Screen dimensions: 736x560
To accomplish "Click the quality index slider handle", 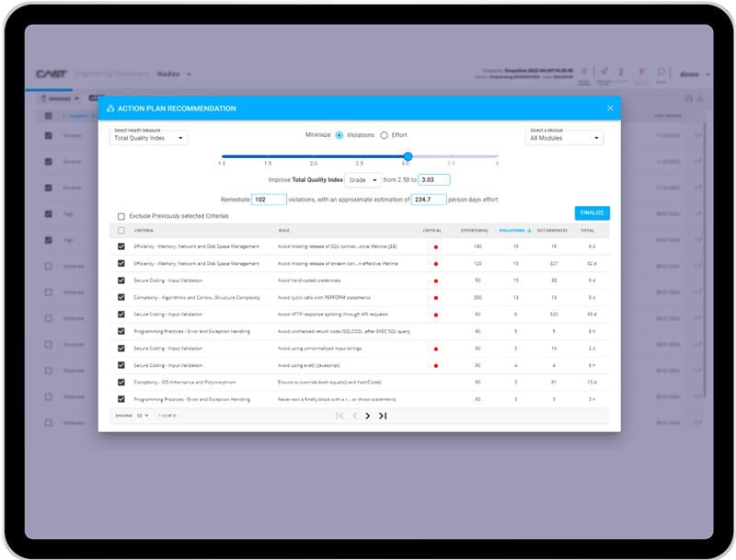I will coord(408,156).
